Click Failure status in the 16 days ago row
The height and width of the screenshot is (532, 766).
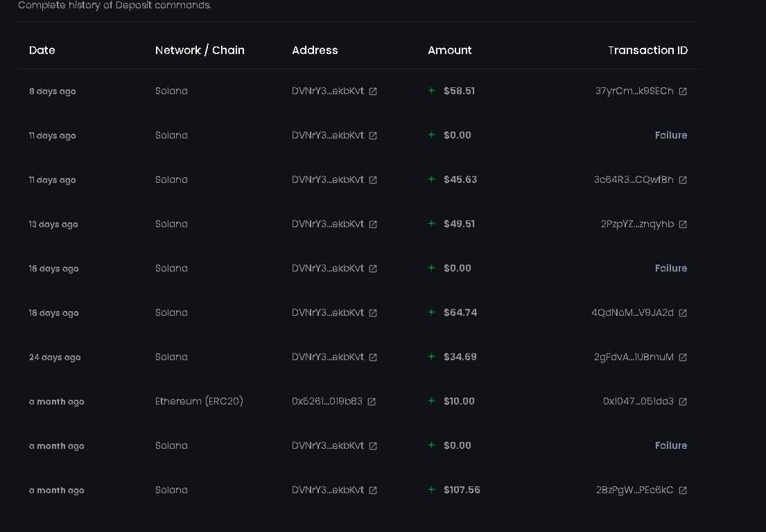pos(671,269)
